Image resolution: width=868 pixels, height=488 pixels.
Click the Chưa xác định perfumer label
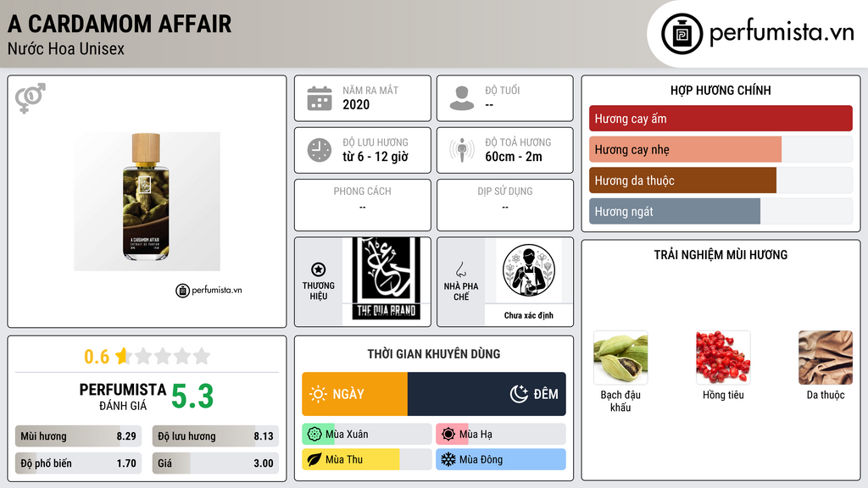coord(529,315)
